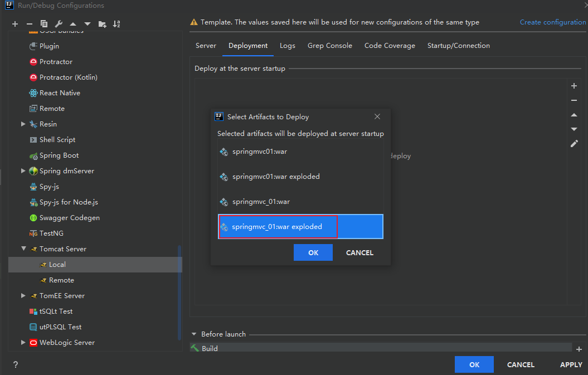Switch to the Server tab
This screenshot has width=588, height=375.
206,46
